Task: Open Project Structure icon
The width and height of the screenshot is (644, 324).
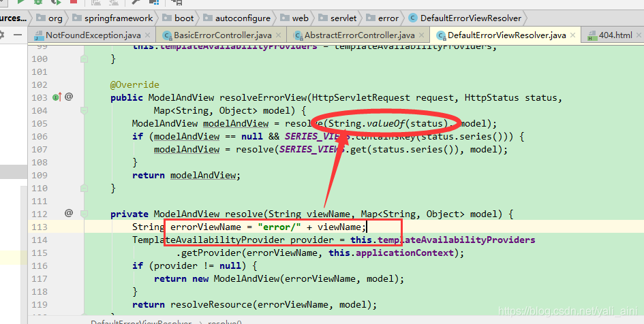Action: click(154, 1)
